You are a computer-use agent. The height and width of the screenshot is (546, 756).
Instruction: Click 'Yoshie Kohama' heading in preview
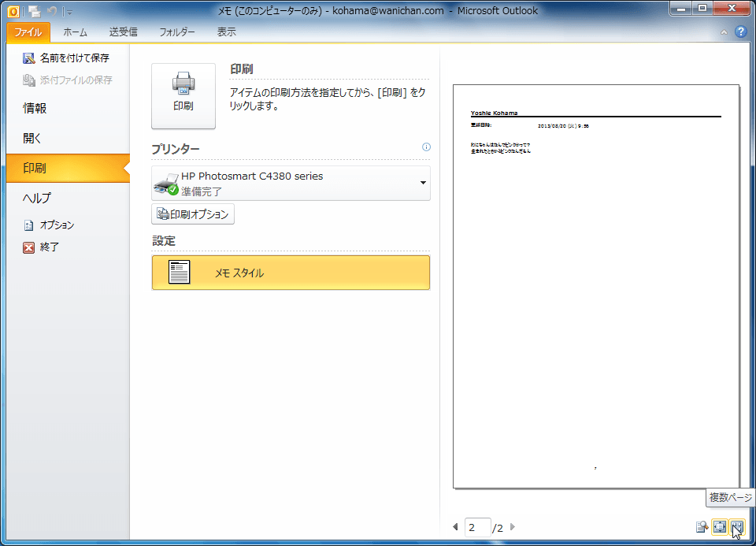(495, 113)
